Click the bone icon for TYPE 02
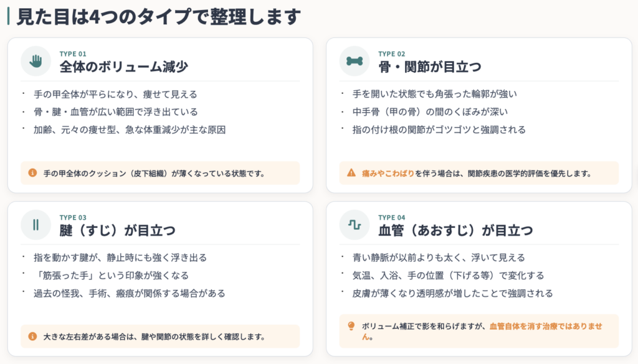 tap(355, 61)
